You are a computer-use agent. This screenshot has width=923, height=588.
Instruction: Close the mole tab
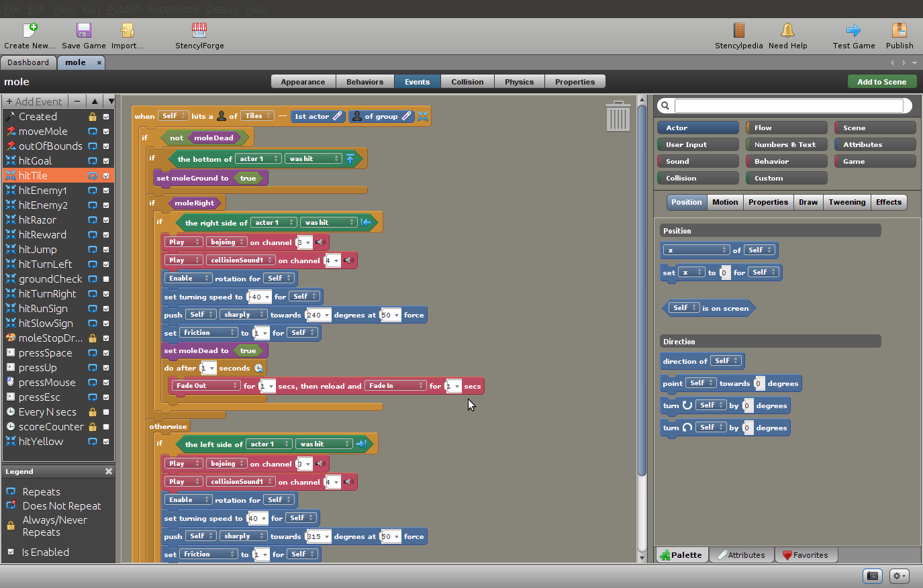click(x=99, y=62)
